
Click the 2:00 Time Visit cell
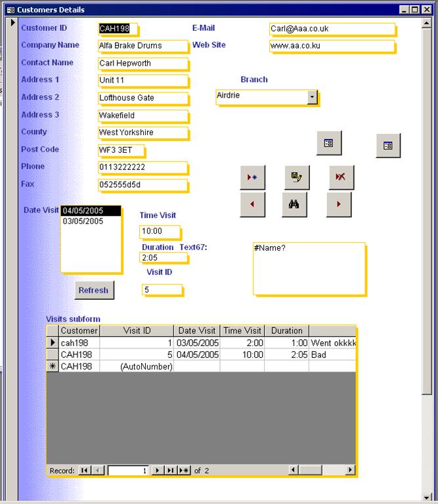click(x=242, y=343)
